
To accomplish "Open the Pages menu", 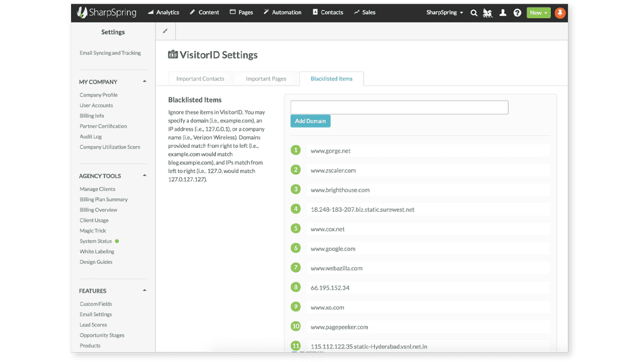I will click(241, 13).
